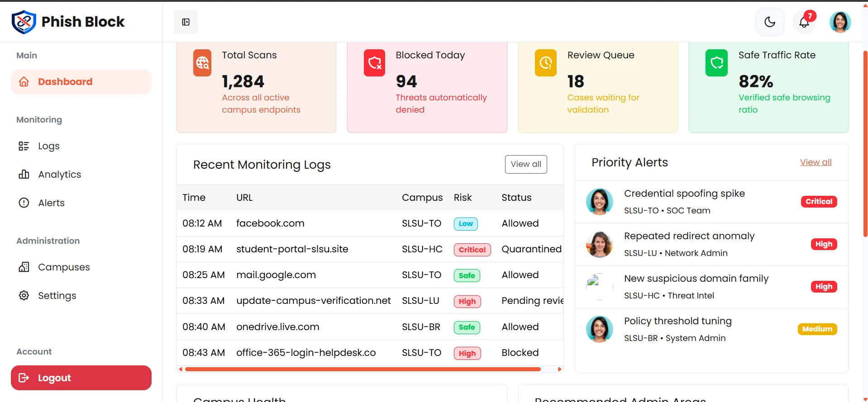Click the page vertical scrollbar

point(865,145)
